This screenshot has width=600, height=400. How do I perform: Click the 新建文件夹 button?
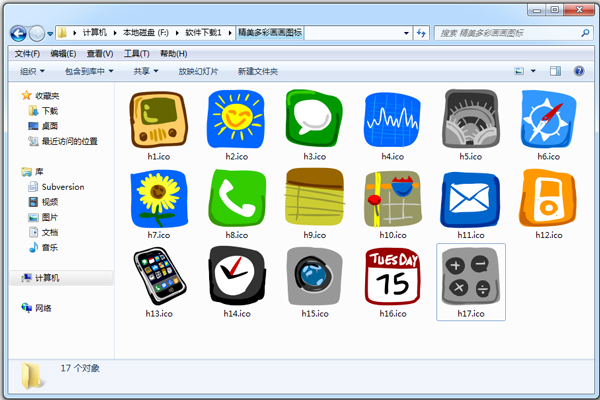257,71
